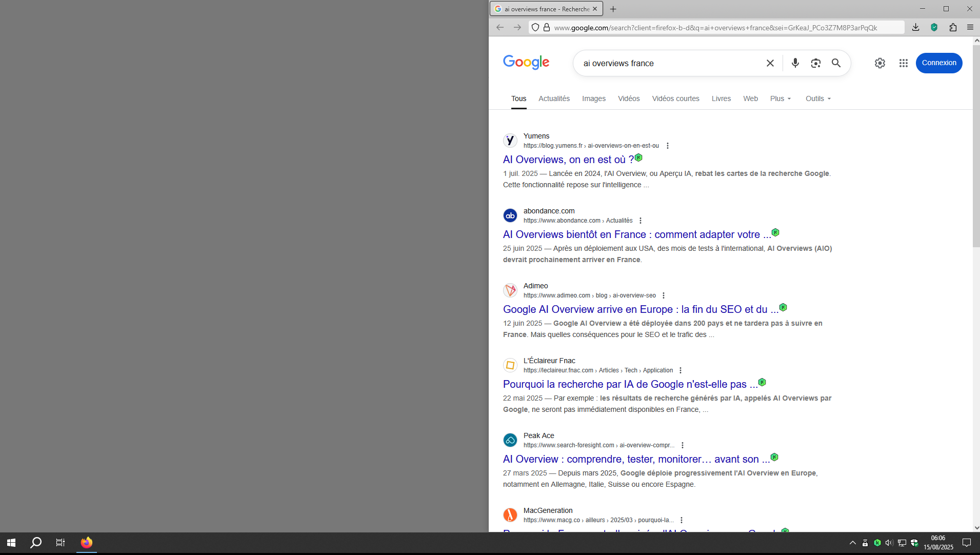Expand the Outils dropdown

coord(818,98)
